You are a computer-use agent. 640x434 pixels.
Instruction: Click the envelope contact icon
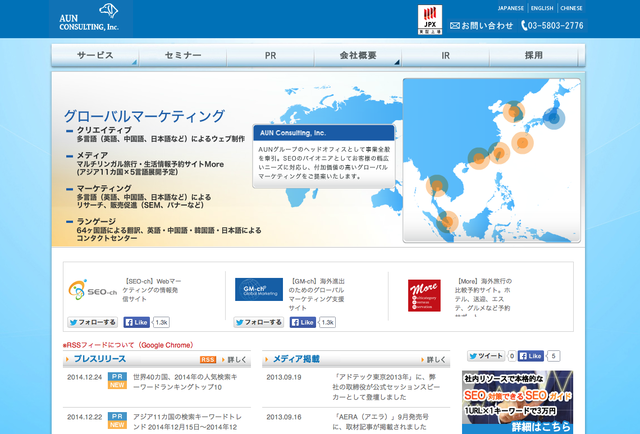click(454, 26)
